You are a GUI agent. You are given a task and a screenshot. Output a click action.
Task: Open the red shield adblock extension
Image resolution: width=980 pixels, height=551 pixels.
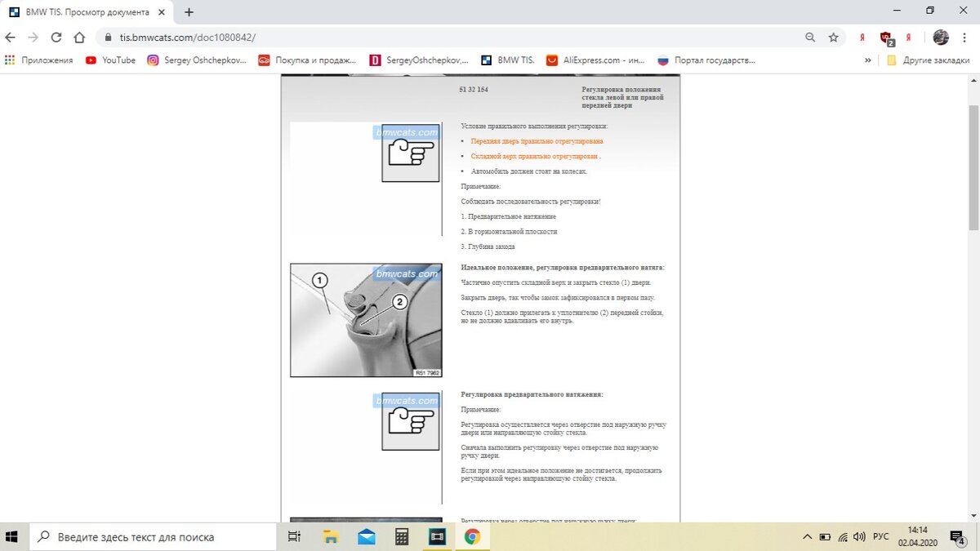[x=886, y=38]
